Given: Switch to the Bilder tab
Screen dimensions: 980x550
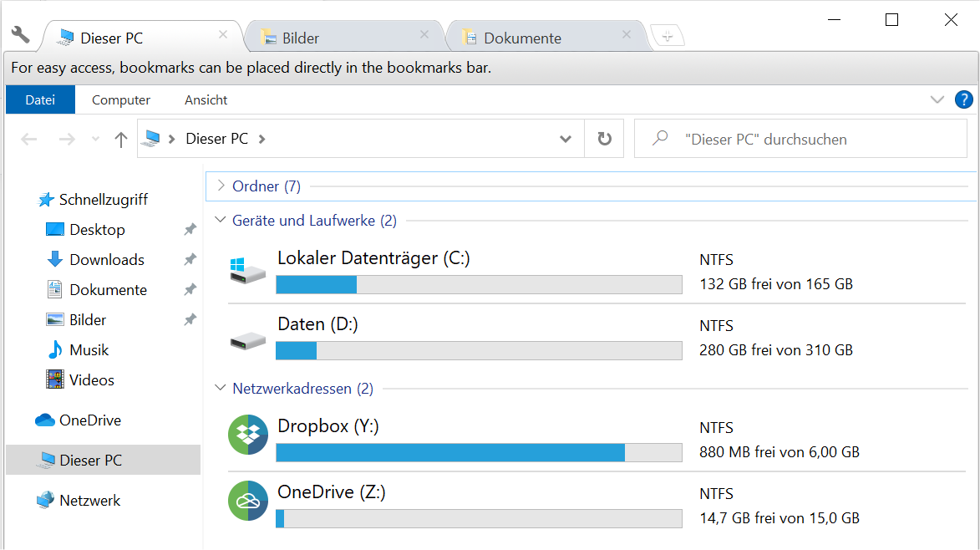Looking at the screenshot, I should pos(343,38).
